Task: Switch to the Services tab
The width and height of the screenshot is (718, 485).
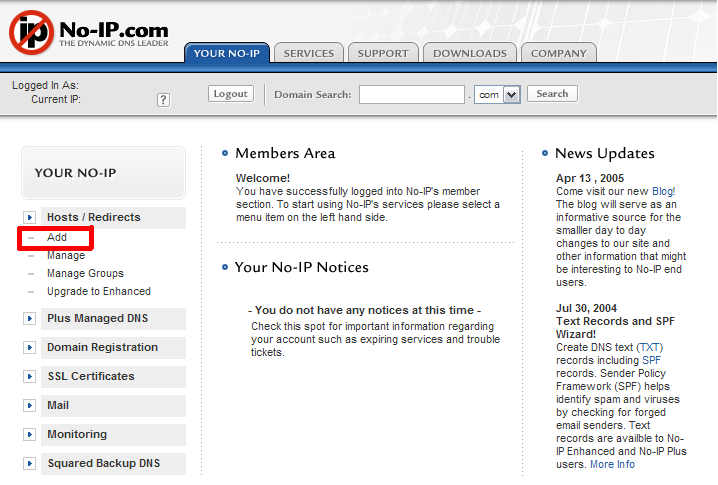Action: (x=309, y=53)
